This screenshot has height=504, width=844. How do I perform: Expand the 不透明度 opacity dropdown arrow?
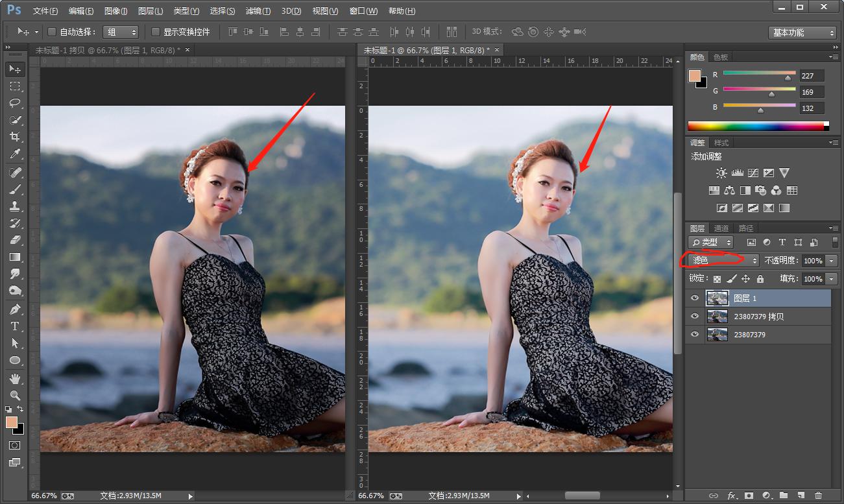[832, 261]
